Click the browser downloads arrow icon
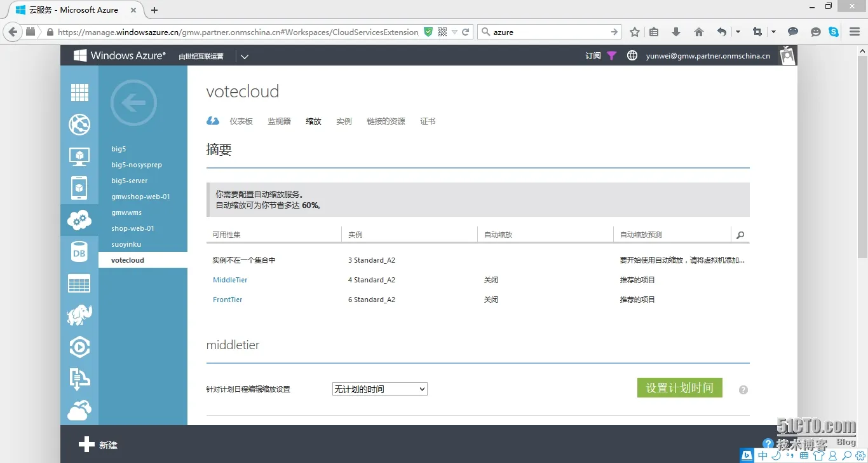 click(x=676, y=32)
